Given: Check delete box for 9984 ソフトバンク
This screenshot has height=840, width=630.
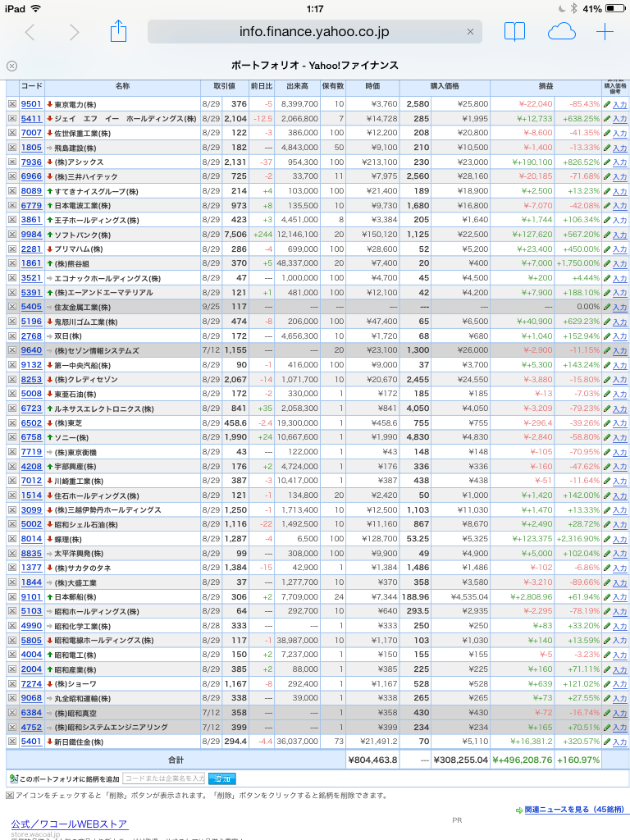Looking at the screenshot, I should point(11,235).
